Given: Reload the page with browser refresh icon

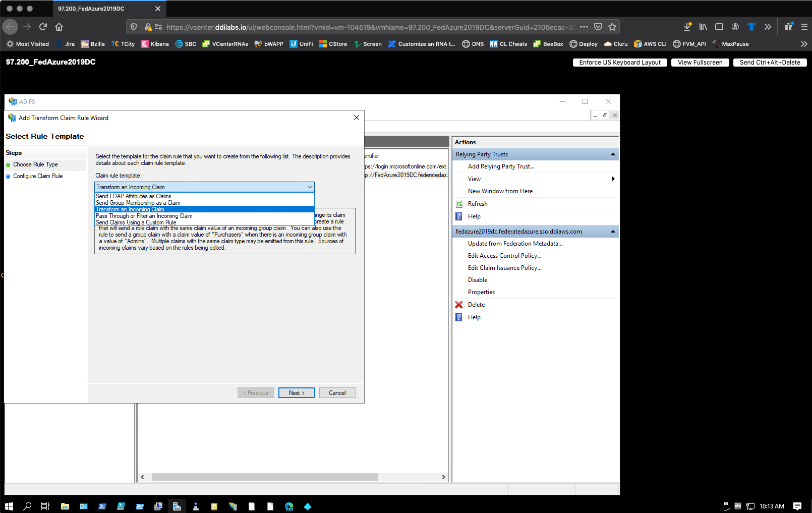Looking at the screenshot, I should pos(43,27).
